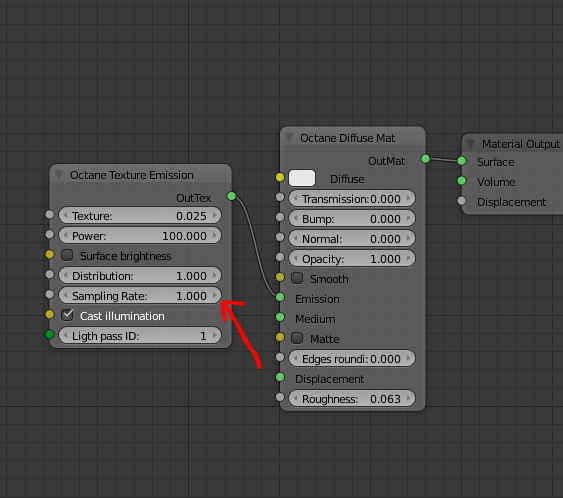This screenshot has width=563, height=498.
Task: Decrease Opacity value with left arrow
Action: pos(295,258)
